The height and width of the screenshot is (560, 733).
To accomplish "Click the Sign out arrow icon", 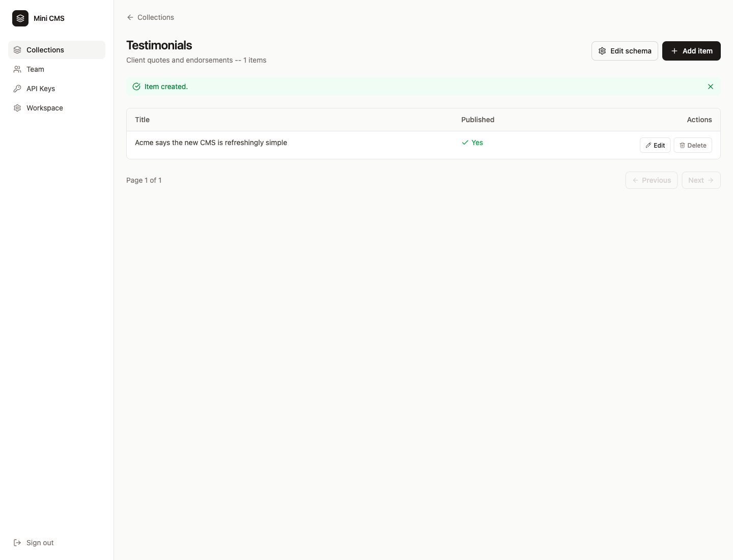I will 17,543.
